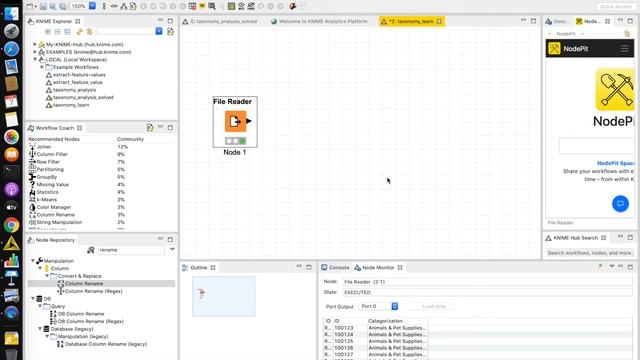This screenshot has width=640, height=360.
Task: Click the red wrench icon in main toolbar
Action: [293, 6]
